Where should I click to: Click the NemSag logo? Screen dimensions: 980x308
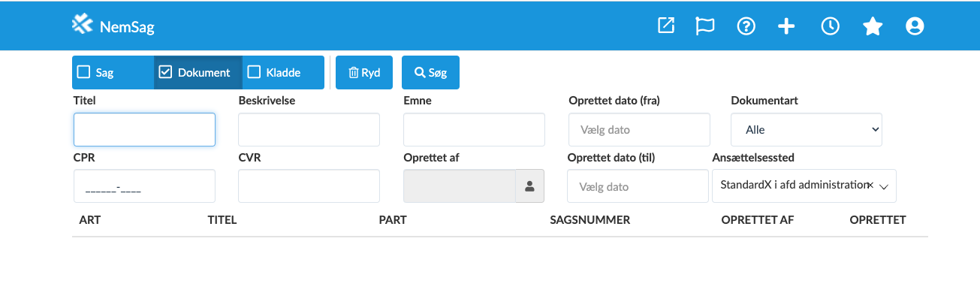(x=113, y=26)
